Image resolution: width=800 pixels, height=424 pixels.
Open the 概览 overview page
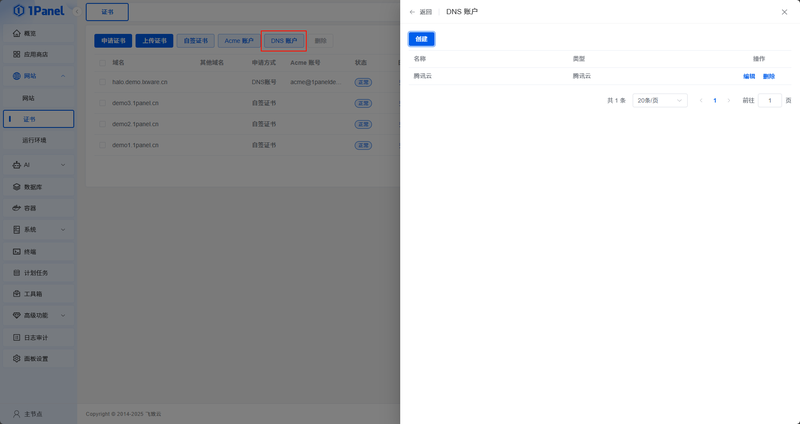(39, 33)
